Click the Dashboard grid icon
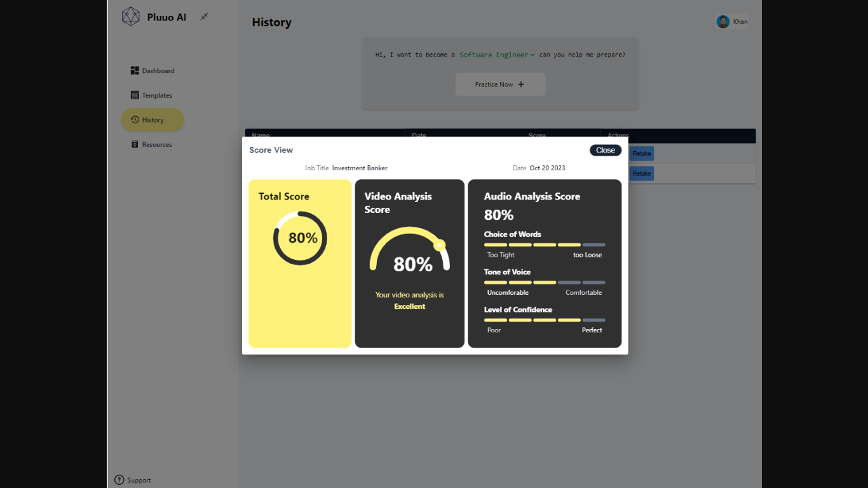This screenshot has width=868, height=488. tap(135, 71)
